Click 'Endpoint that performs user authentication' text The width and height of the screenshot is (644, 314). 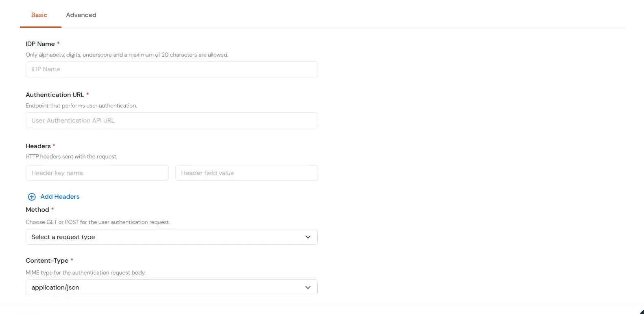(x=81, y=105)
